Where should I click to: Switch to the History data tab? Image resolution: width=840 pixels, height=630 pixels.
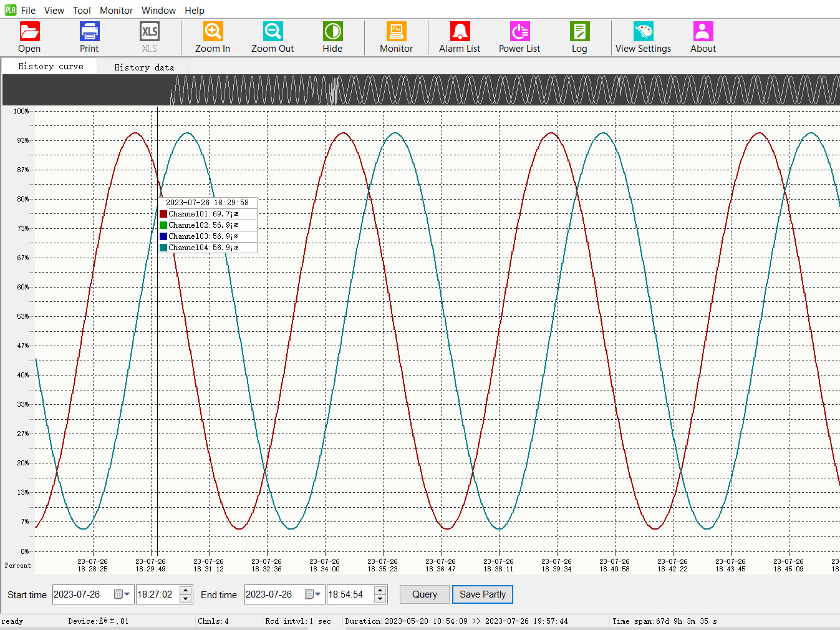tap(144, 67)
